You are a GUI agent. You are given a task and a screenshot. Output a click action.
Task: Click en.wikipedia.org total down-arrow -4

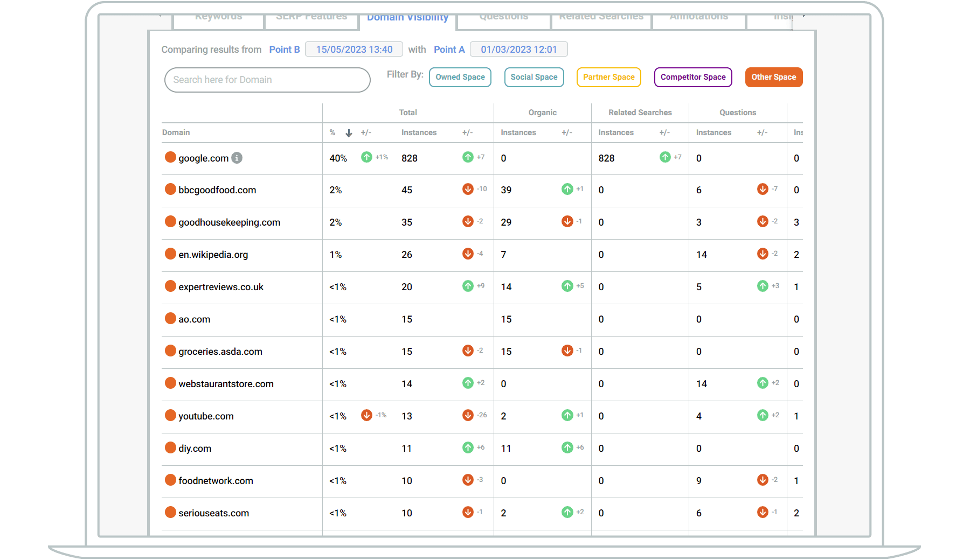(x=468, y=254)
